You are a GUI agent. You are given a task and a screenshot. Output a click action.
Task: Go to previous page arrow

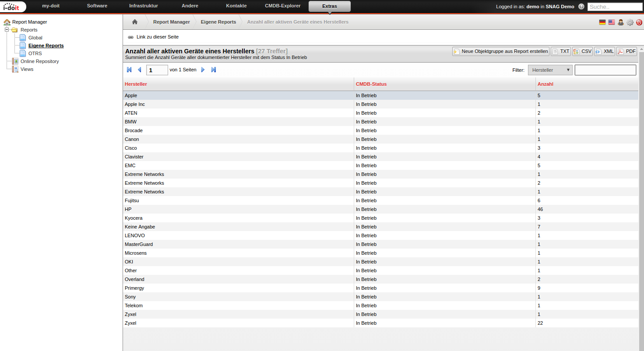[139, 70]
